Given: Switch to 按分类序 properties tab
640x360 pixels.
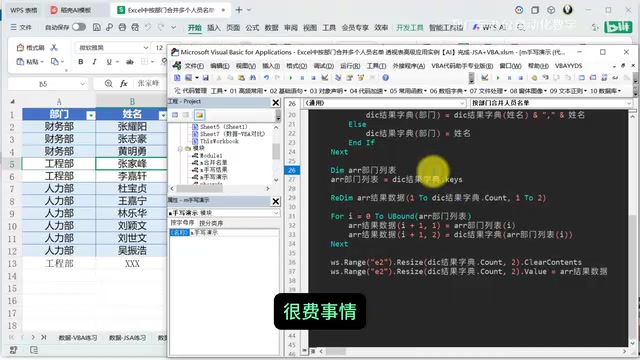Looking at the screenshot, I should click(211, 223).
